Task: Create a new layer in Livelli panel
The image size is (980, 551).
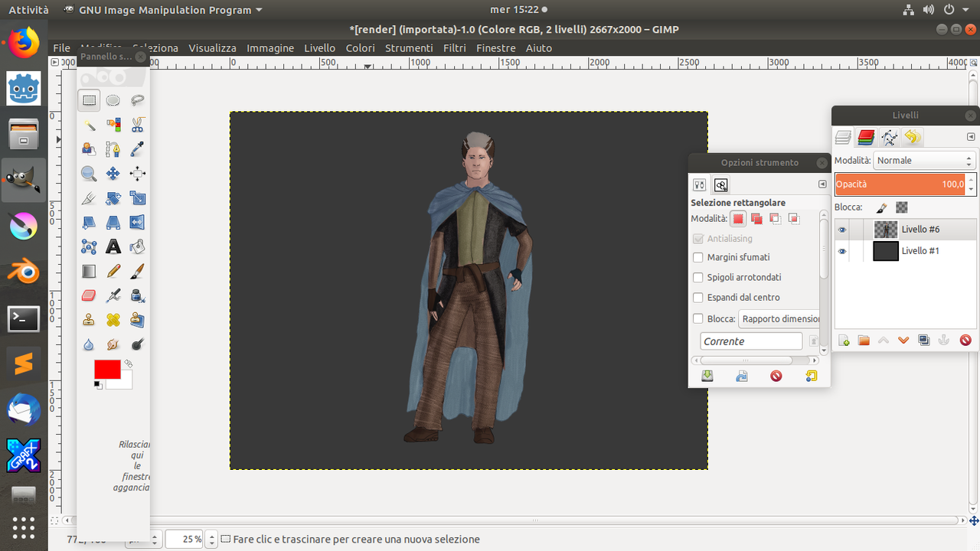Action: (844, 341)
